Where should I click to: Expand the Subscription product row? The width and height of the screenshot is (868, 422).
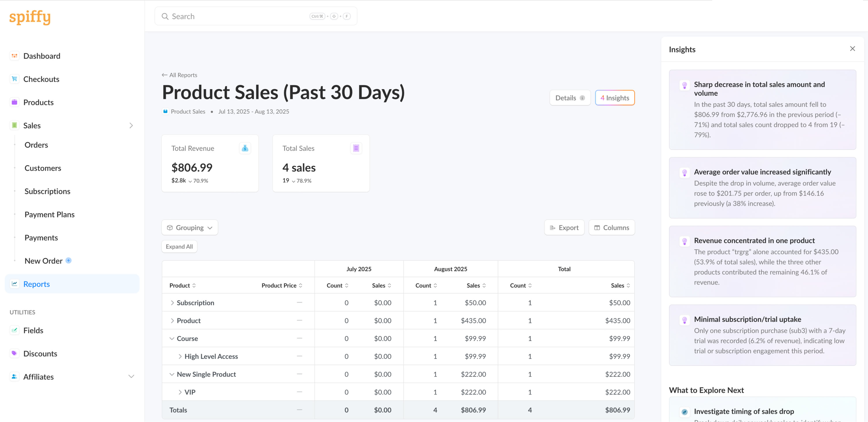click(172, 303)
